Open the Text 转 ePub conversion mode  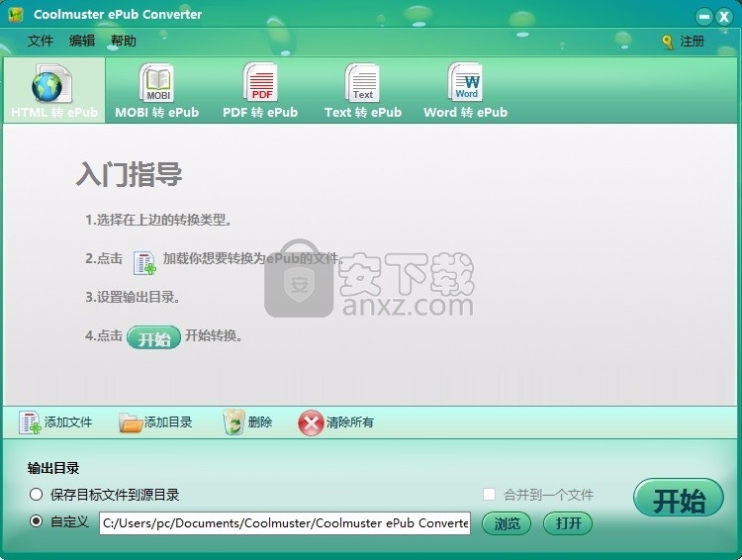[x=363, y=91]
